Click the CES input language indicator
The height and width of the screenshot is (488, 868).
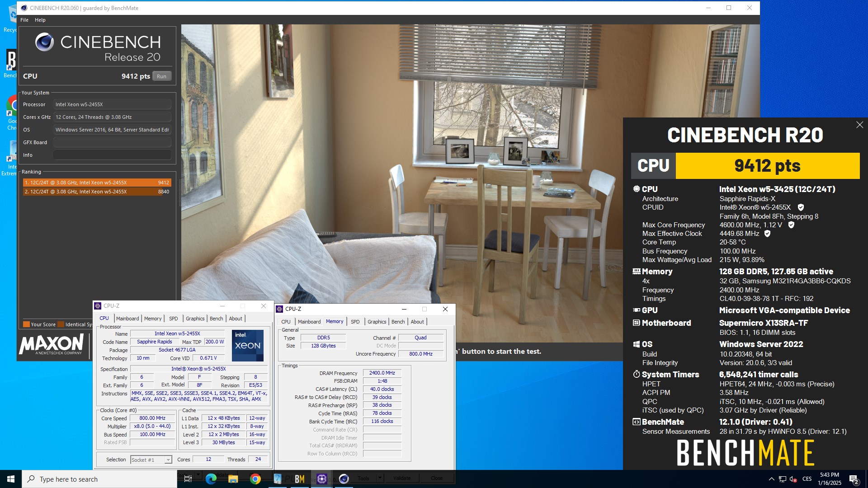(807, 479)
